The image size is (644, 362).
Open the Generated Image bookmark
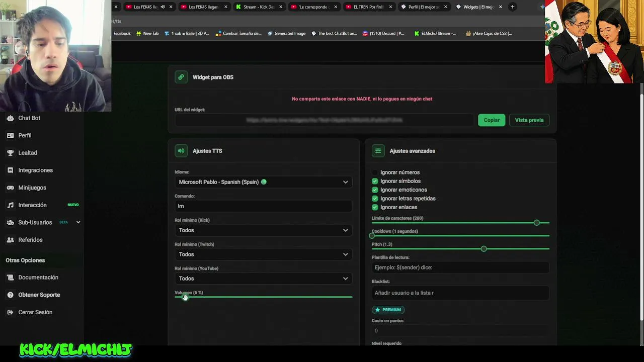[x=286, y=34]
